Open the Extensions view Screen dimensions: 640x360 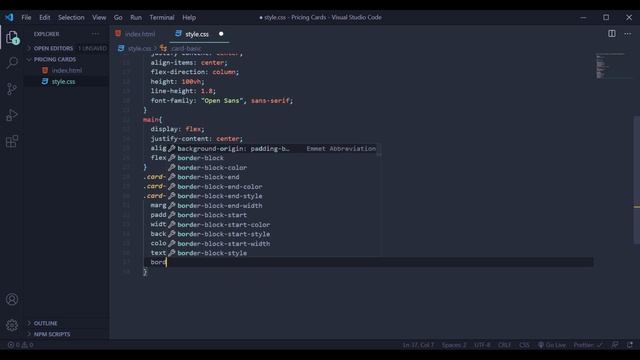coord(12,141)
